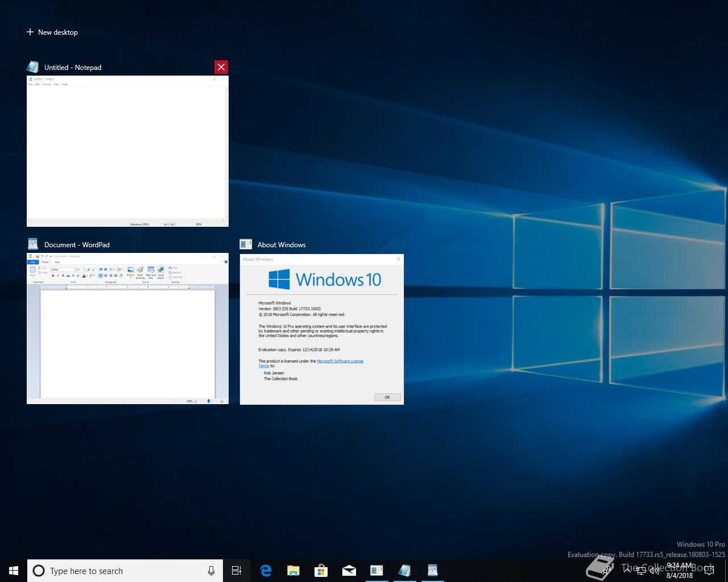Click the Notepad taskbar icon

pyautogui.click(x=404, y=571)
